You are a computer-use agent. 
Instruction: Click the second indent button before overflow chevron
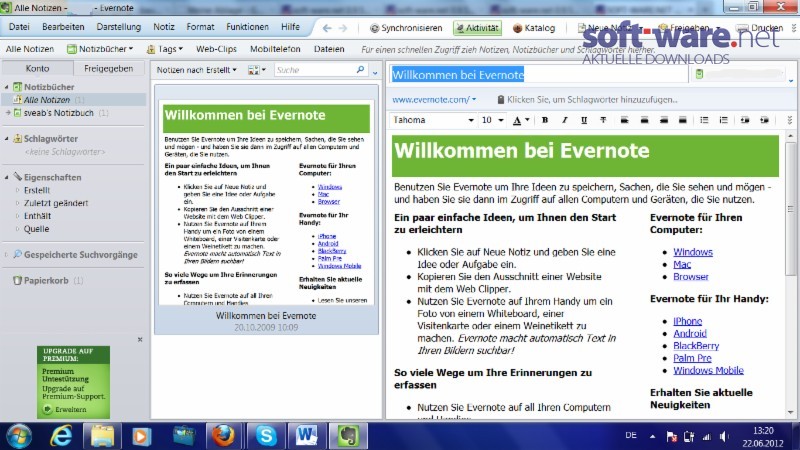pos(764,120)
